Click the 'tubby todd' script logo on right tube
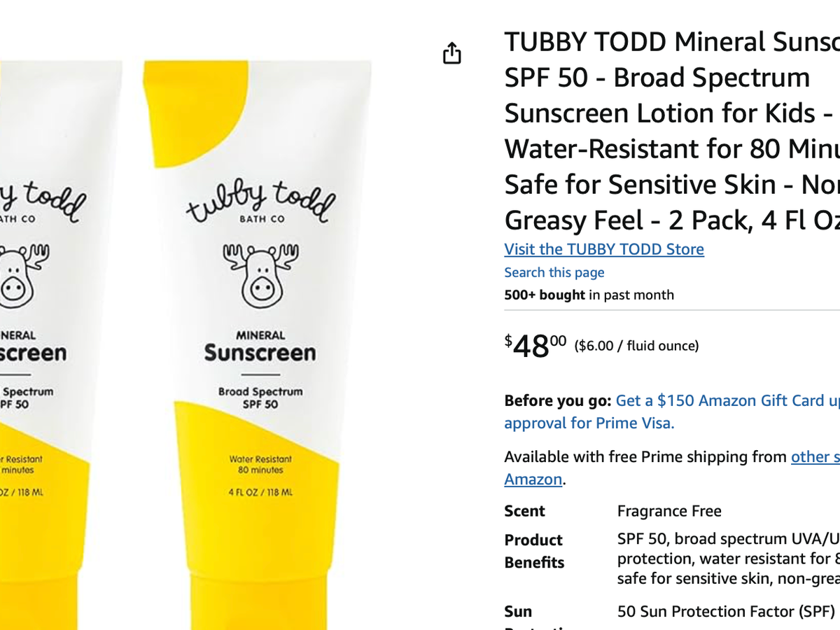This screenshot has width=840, height=630. 260,202
